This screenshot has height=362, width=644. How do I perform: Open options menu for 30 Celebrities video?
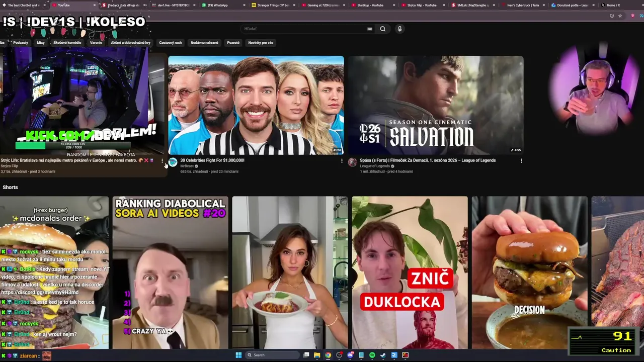coord(342,161)
